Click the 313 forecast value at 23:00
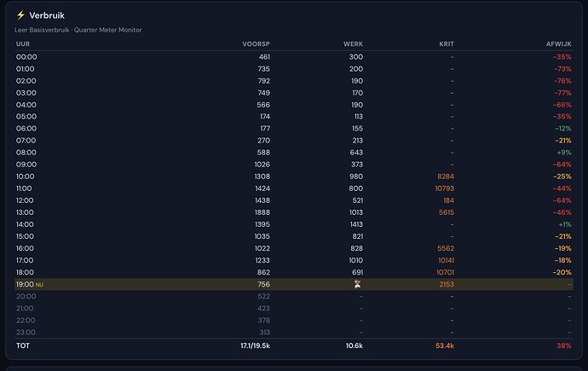The width and height of the screenshot is (588, 371). 265,333
